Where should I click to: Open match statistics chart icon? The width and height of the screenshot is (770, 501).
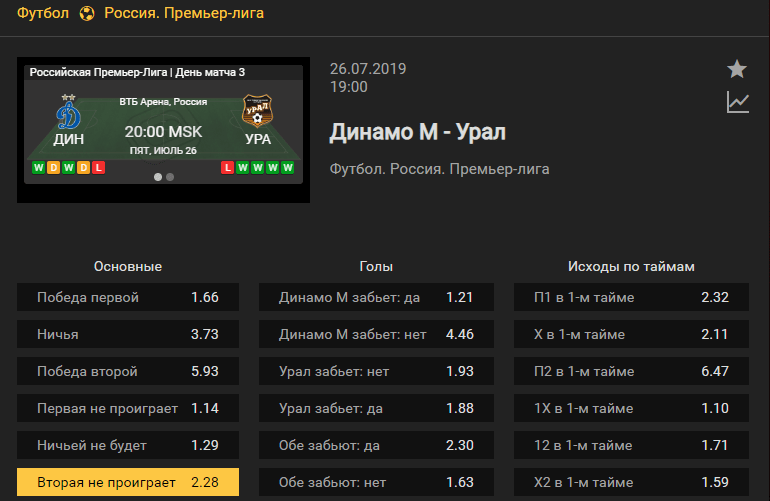coord(738,102)
